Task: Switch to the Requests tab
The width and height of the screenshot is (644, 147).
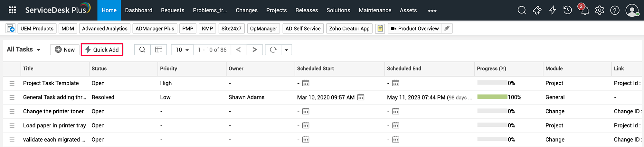Action: [173, 10]
